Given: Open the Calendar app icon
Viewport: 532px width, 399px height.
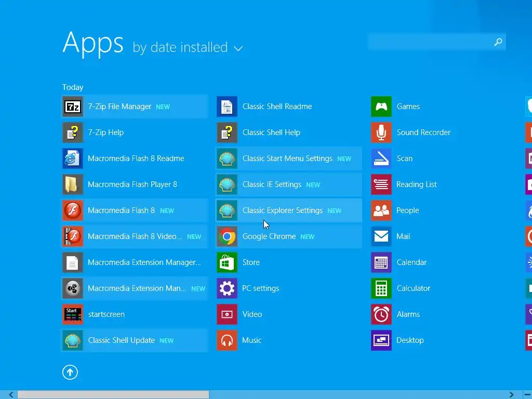Looking at the screenshot, I should tap(381, 262).
